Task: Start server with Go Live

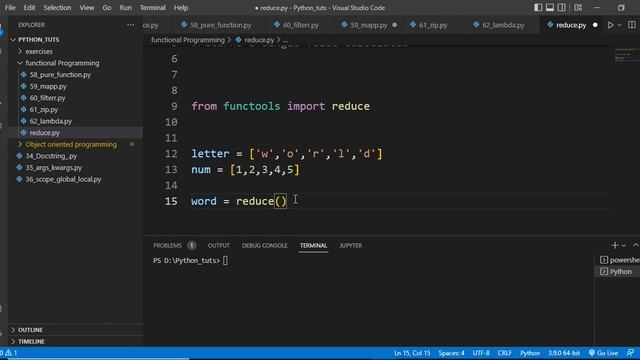Action: point(603,353)
